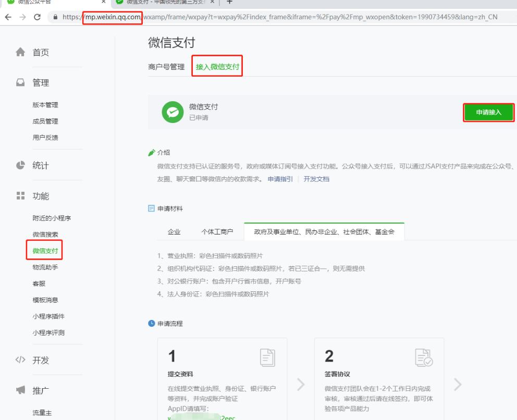Click the padlock icon in the address bar
517x420 pixels.
coord(55,17)
